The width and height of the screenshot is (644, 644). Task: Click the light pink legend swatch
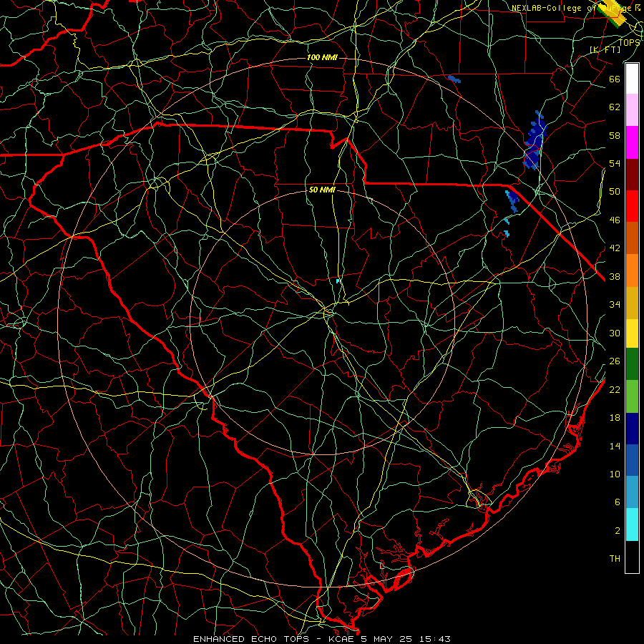tap(632, 110)
